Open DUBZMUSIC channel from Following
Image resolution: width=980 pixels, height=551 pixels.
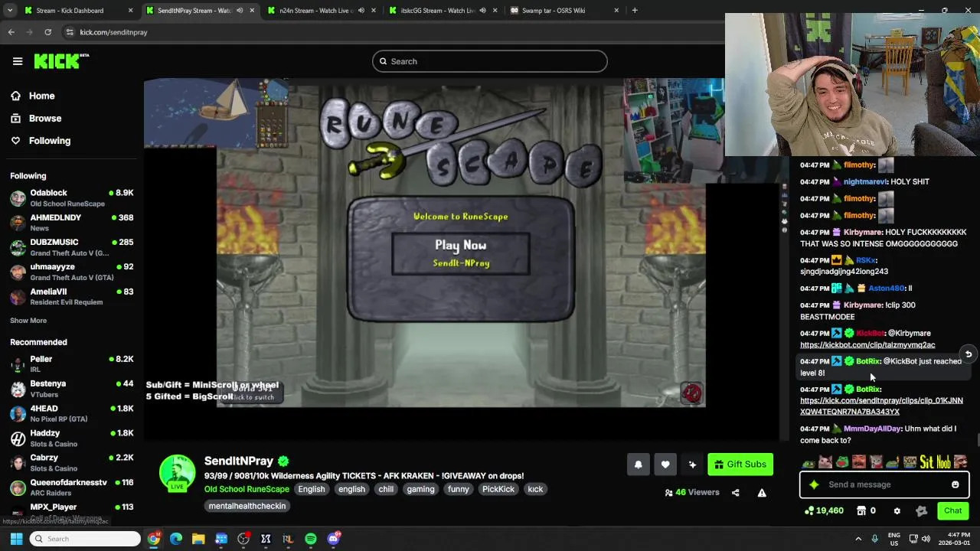[71, 247]
